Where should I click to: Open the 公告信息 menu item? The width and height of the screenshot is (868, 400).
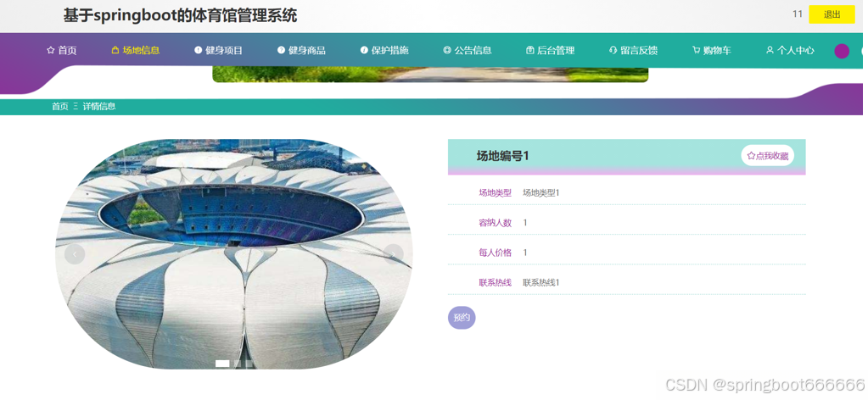[x=468, y=50]
